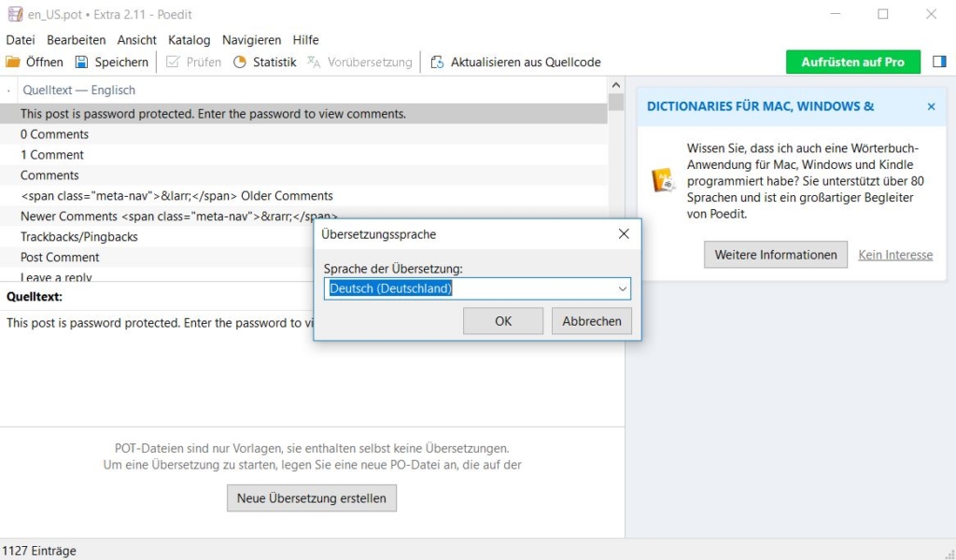Click the Weitere Informationen button

click(x=776, y=255)
